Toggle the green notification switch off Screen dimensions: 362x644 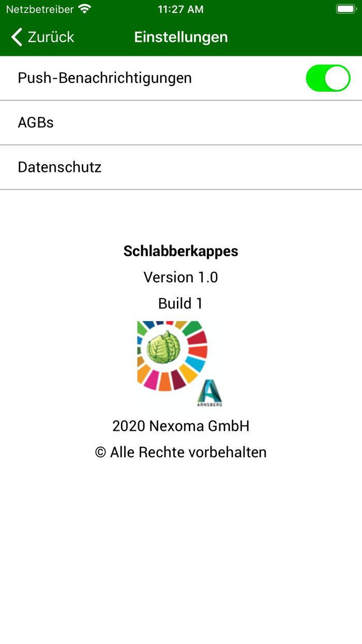328,78
